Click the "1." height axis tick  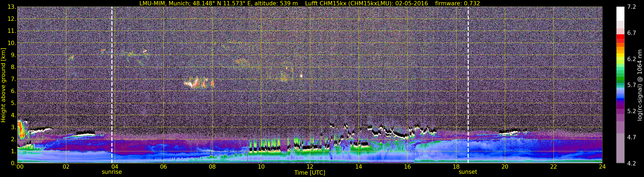pyautogui.click(x=13, y=151)
